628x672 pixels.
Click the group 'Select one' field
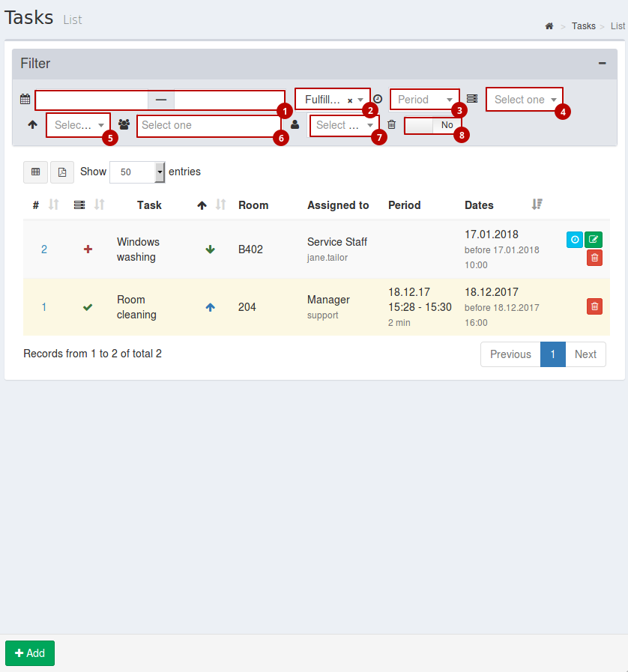(209, 126)
